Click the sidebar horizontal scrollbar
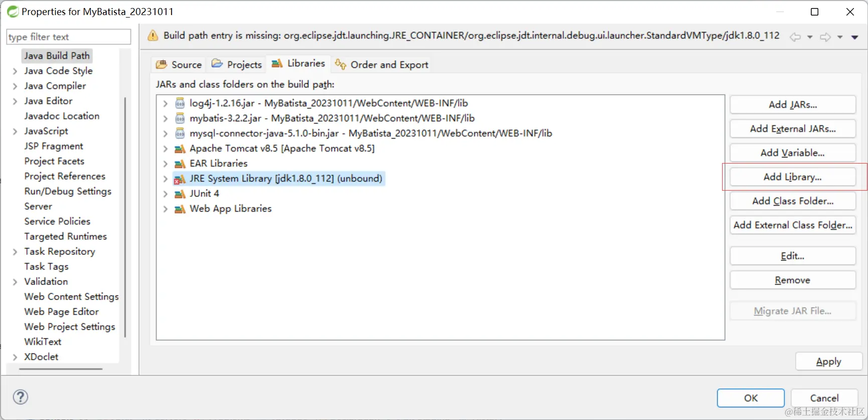868x420 pixels. point(61,369)
